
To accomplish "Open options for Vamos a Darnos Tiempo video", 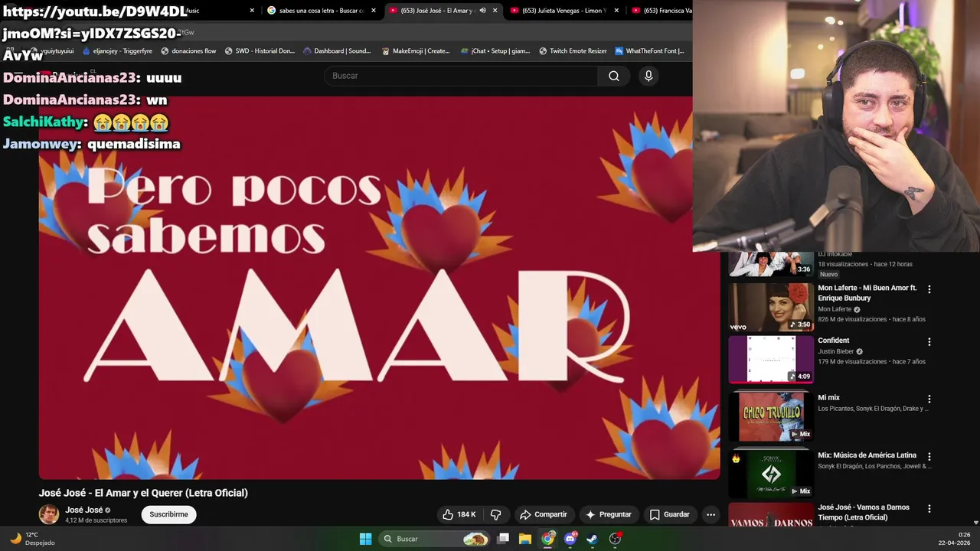I will [929, 508].
